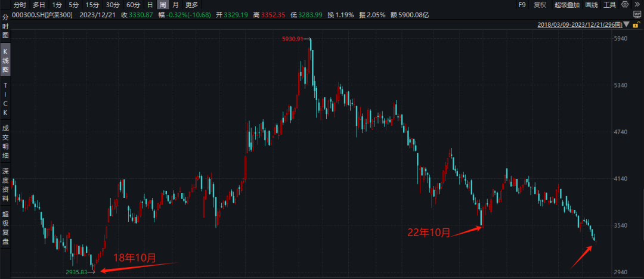
Task: Open the 2018/03/09-2023/12/21 date range link
Action: point(580,24)
